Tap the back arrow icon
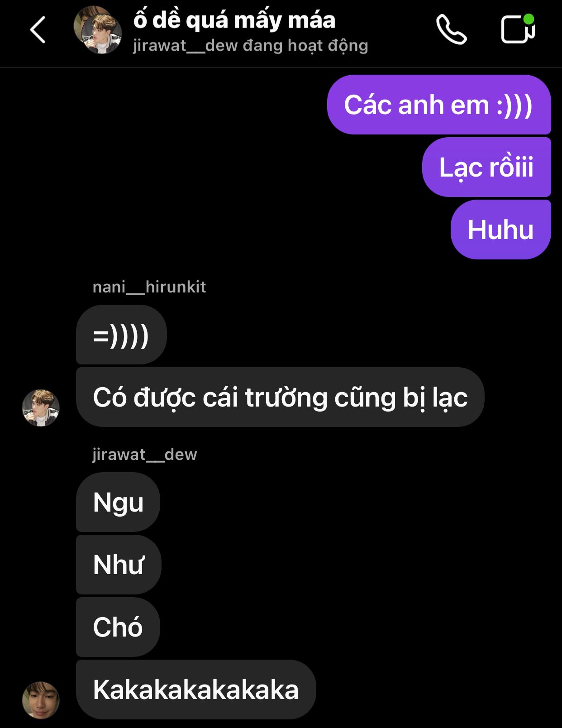The height and width of the screenshot is (728, 562). (x=38, y=30)
